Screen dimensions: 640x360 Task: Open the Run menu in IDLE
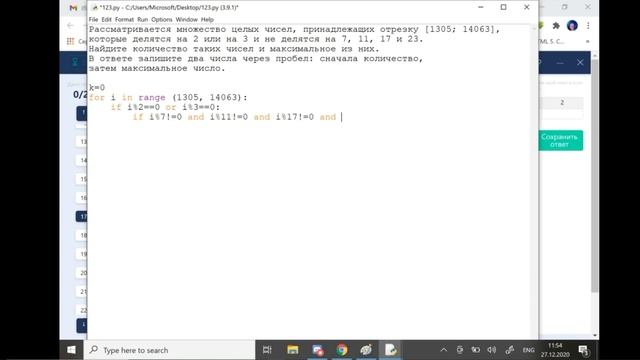tap(142, 19)
